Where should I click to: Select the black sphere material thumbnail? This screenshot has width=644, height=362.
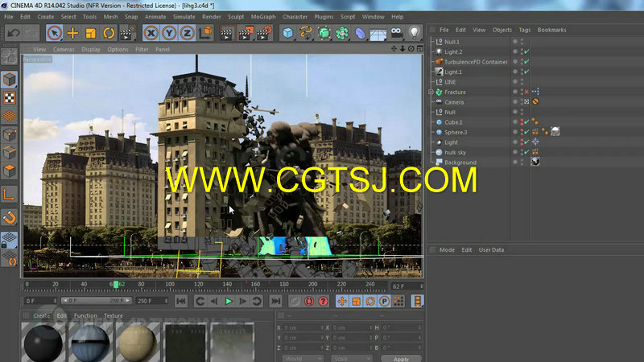(x=43, y=343)
